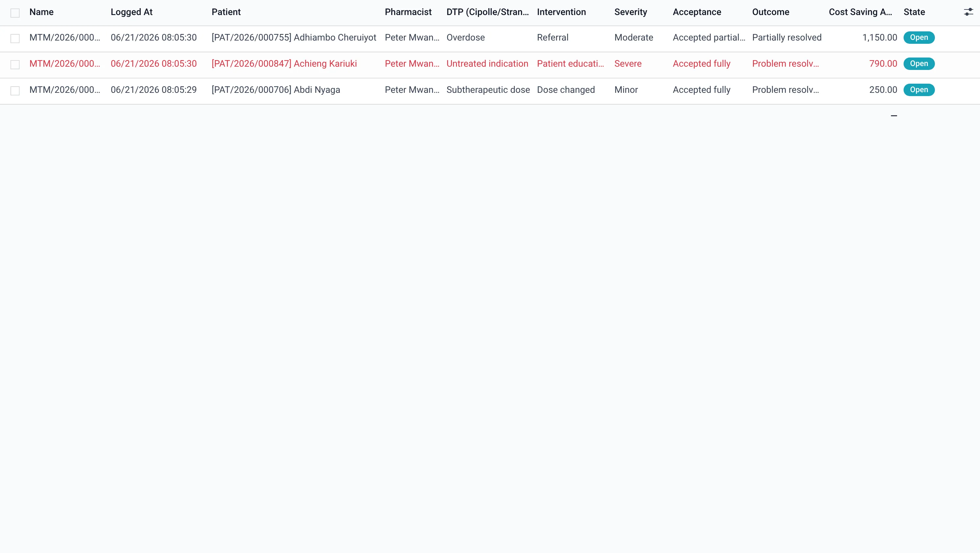Sort by the Name column header
This screenshot has width=980, height=553.
pos(41,12)
